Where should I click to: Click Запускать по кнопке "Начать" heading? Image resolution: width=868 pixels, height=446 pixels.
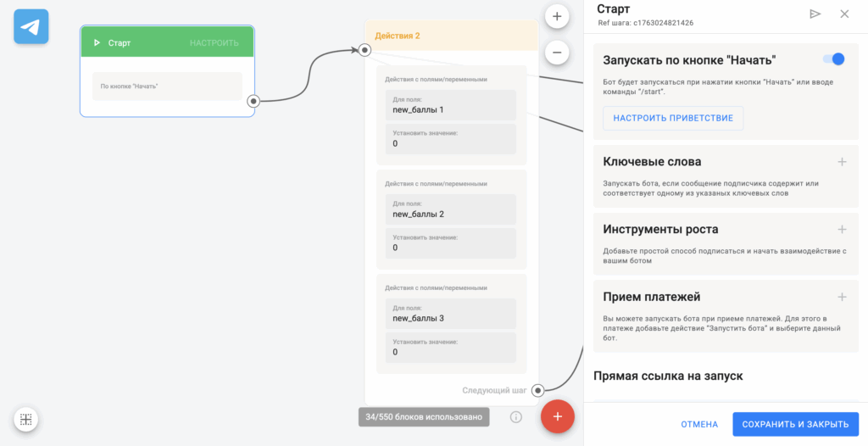(690, 59)
